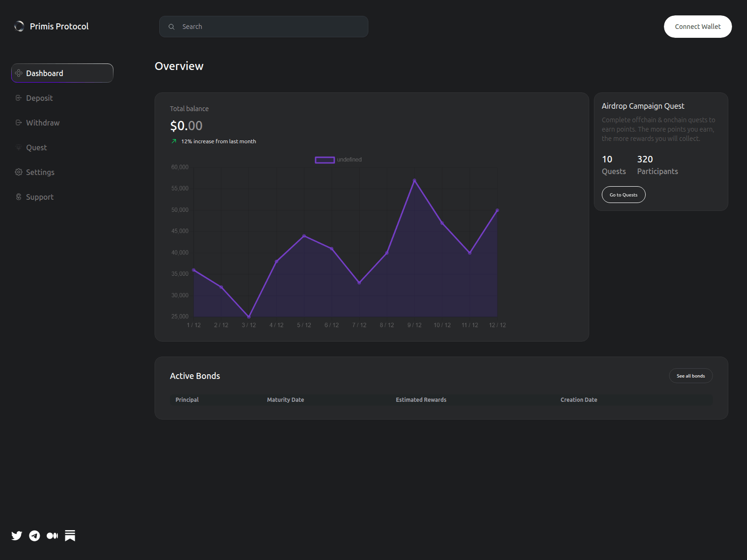Click the Principal column header
The width and height of the screenshot is (747, 560).
187,400
